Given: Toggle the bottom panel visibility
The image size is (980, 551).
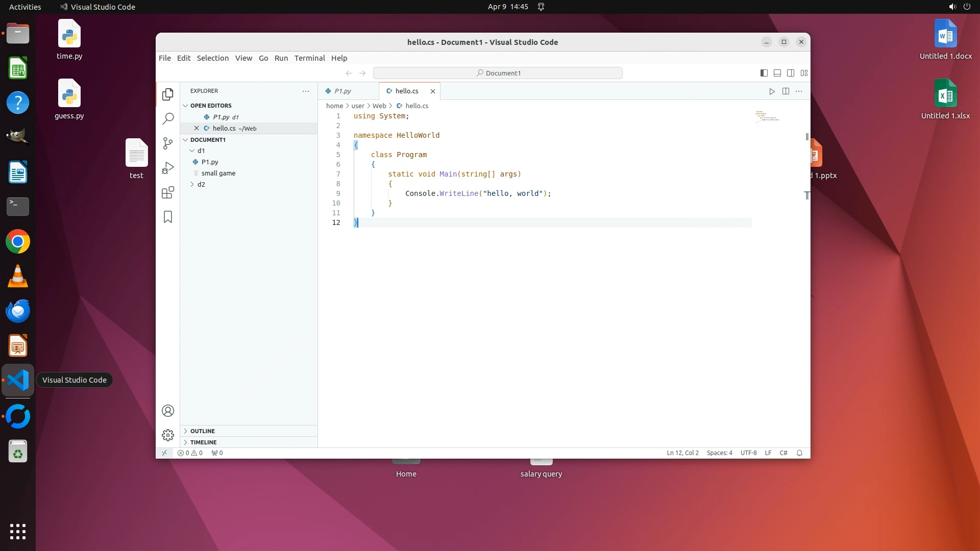Looking at the screenshot, I should 777,73.
